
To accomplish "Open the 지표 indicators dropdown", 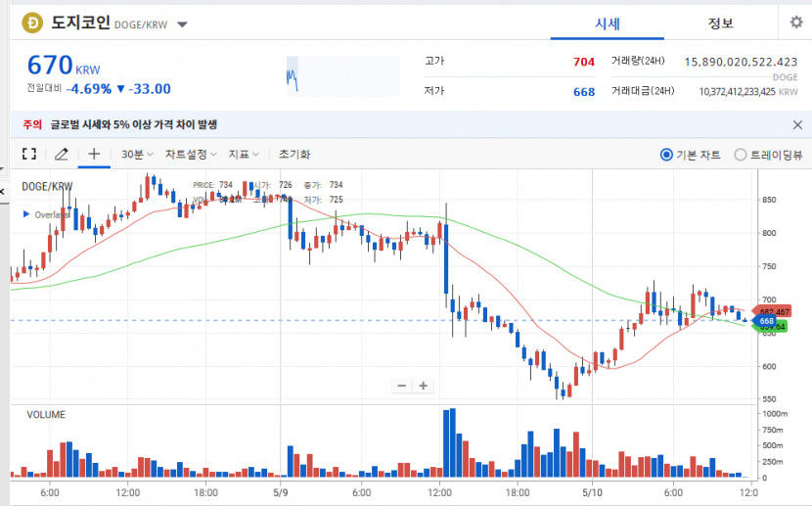I will (244, 155).
